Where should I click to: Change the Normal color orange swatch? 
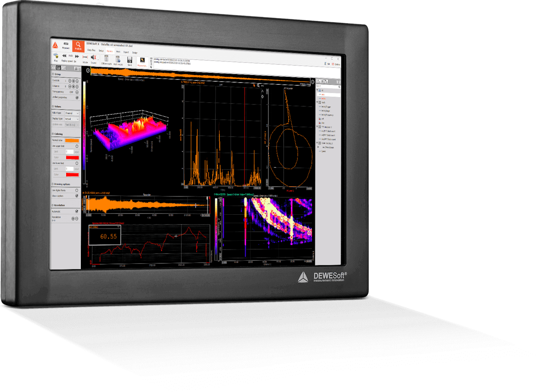(x=71, y=139)
